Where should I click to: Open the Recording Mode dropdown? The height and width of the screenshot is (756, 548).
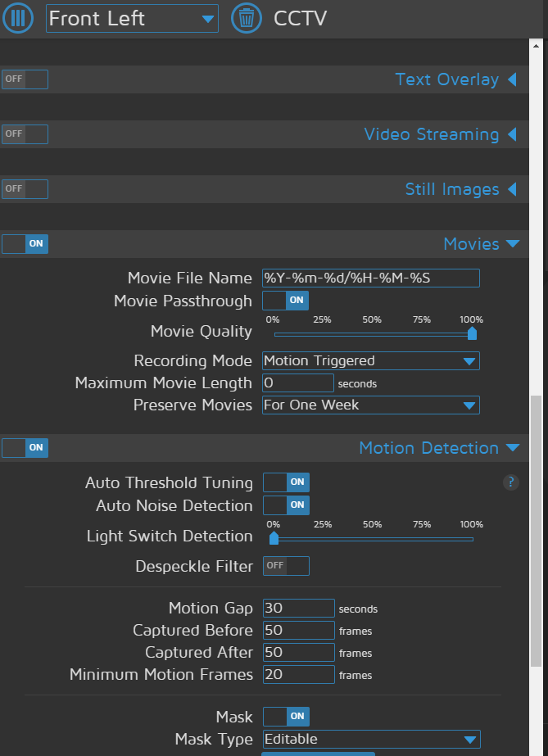pyautogui.click(x=370, y=360)
